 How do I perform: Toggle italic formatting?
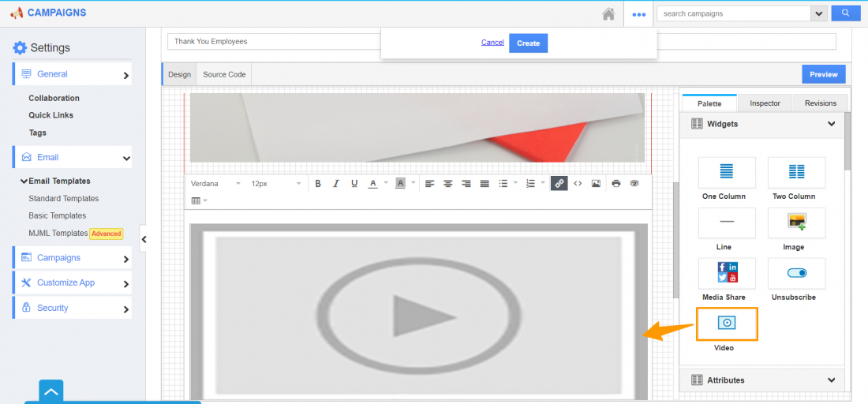(335, 184)
